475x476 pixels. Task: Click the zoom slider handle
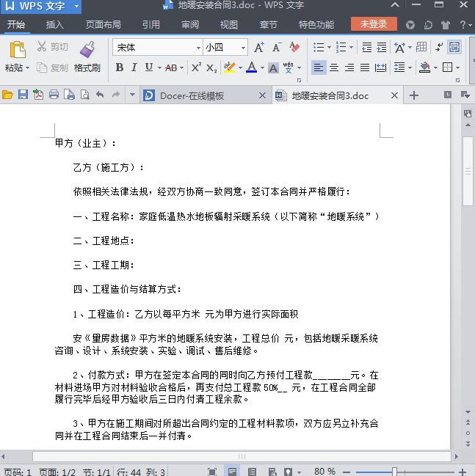click(394, 472)
